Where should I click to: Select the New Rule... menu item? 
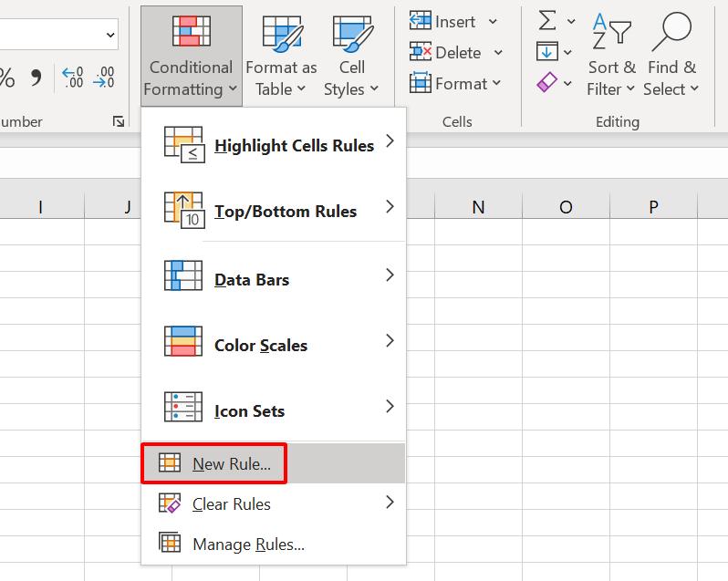click(274, 463)
